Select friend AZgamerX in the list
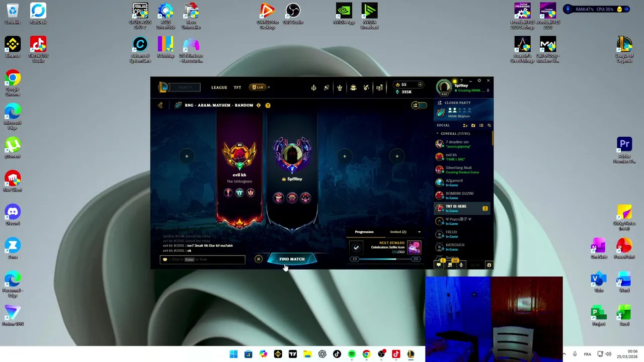The image size is (644, 362). coord(462,183)
